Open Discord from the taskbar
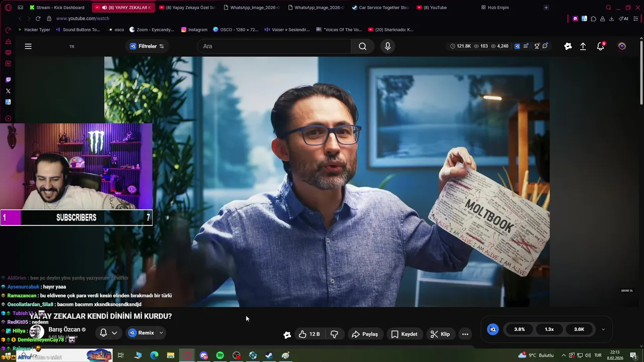644x362 pixels. click(204, 355)
